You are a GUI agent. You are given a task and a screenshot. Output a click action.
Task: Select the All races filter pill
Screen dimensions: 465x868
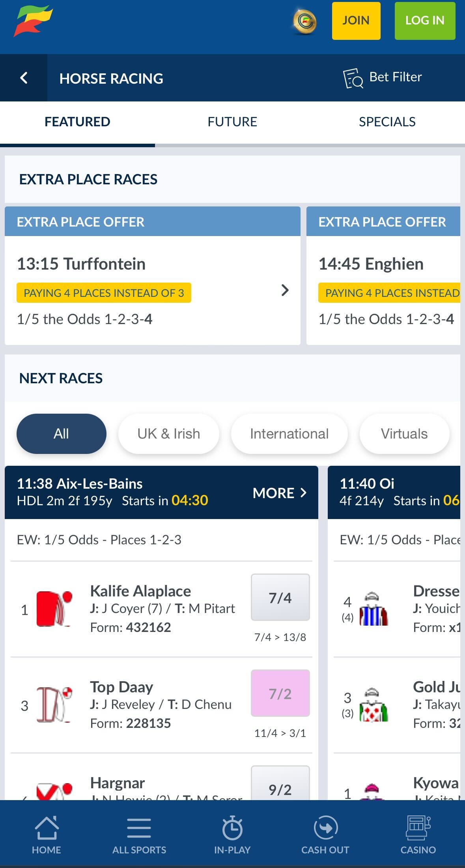(x=61, y=433)
